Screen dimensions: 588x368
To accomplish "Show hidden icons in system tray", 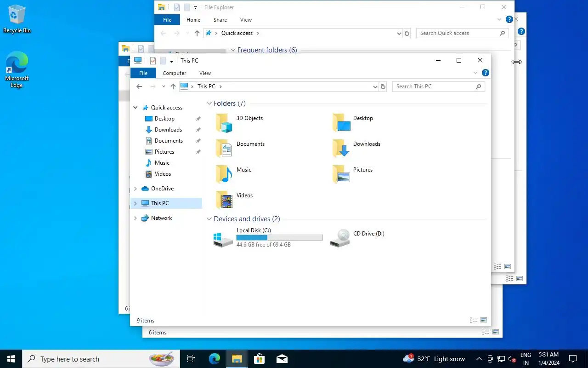I will [x=479, y=359].
